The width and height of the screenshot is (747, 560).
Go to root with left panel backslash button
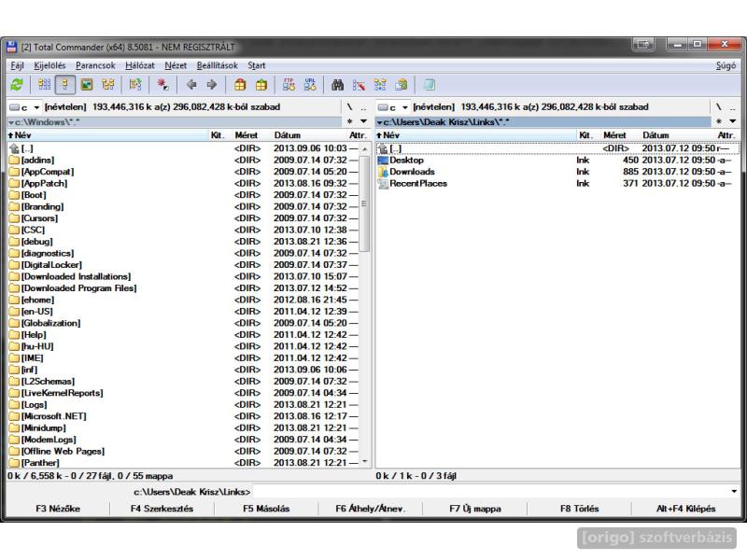(349, 107)
